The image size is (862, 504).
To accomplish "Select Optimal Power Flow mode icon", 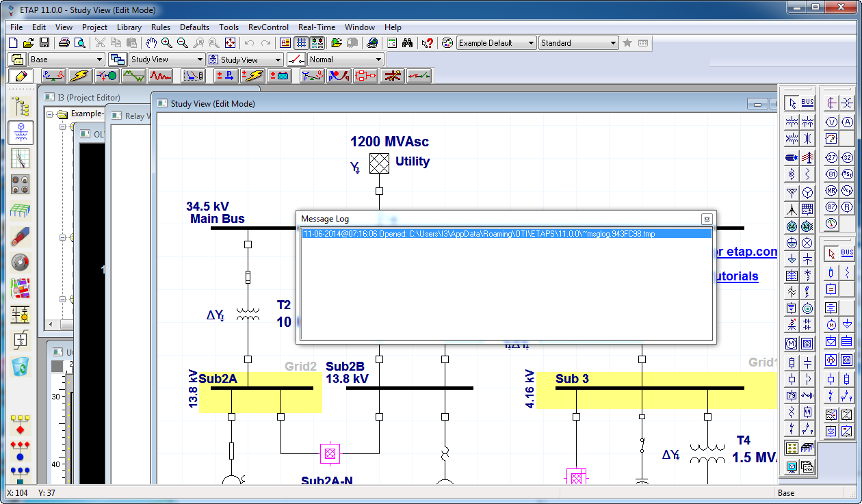I will (x=339, y=76).
